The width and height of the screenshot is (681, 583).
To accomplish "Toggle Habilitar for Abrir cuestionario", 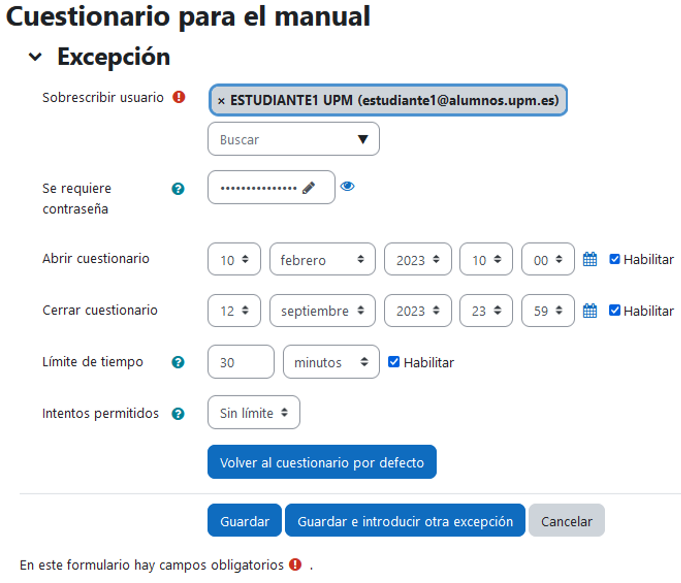I will (615, 259).
